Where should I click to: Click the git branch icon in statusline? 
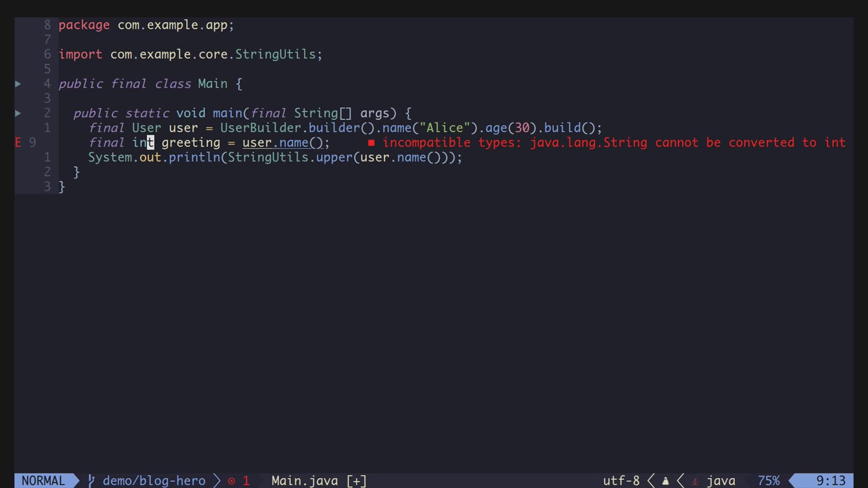[92, 480]
